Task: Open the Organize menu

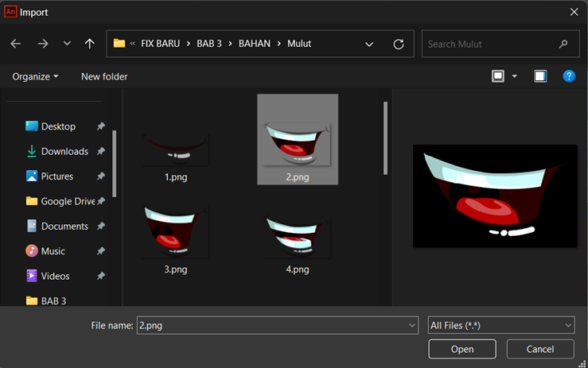Action: (x=35, y=76)
